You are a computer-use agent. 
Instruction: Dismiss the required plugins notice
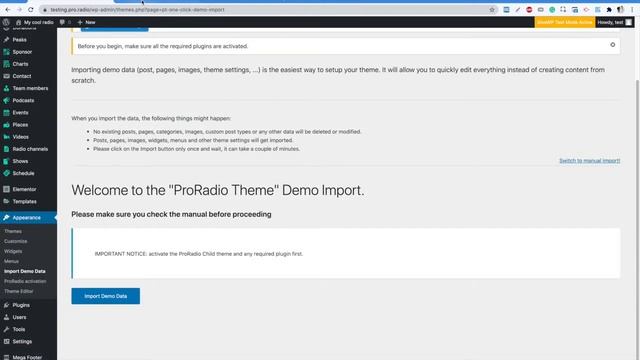click(613, 45)
